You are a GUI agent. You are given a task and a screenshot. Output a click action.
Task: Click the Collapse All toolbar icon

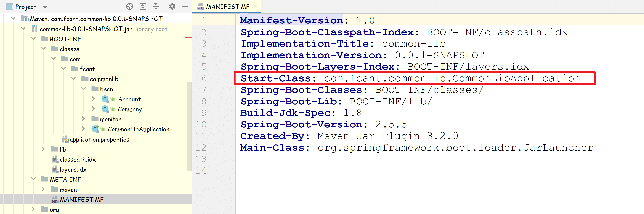click(156, 6)
